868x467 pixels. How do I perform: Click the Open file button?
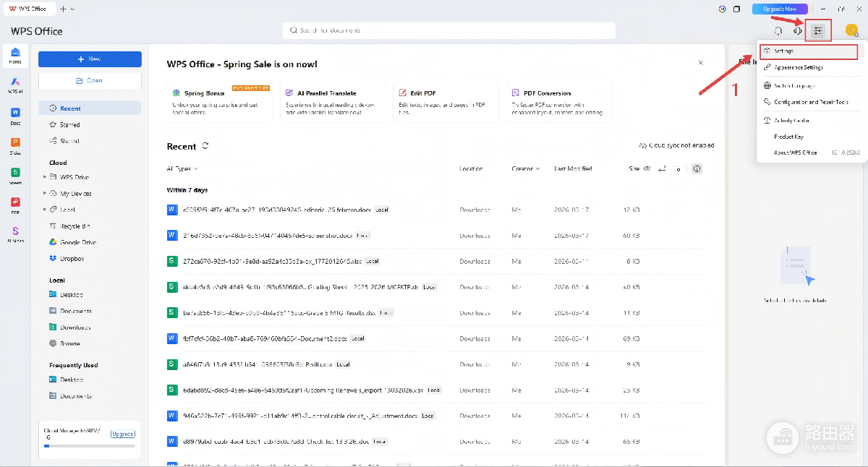[x=90, y=81]
